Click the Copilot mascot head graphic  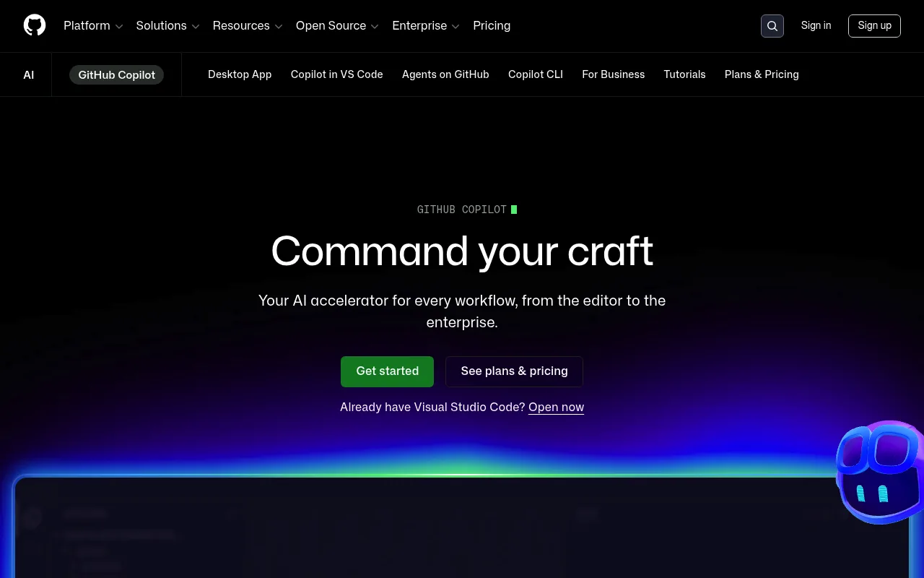880,473
